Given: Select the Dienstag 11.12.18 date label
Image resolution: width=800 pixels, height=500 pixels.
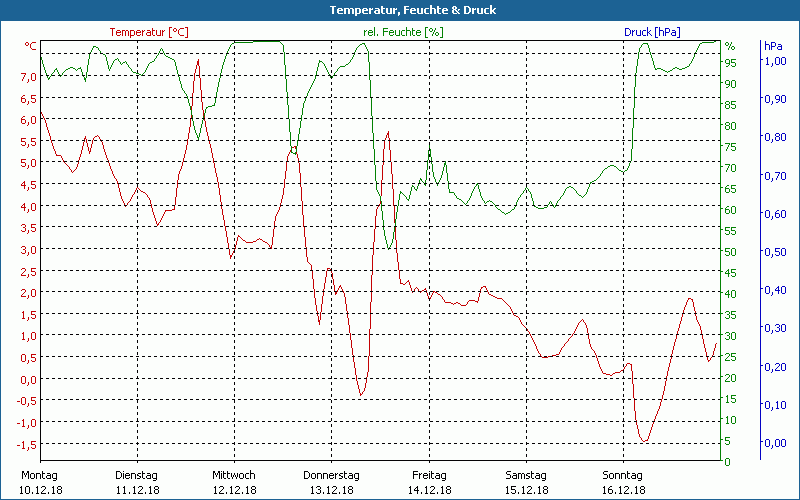Looking at the screenshot, I should click(137, 482).
